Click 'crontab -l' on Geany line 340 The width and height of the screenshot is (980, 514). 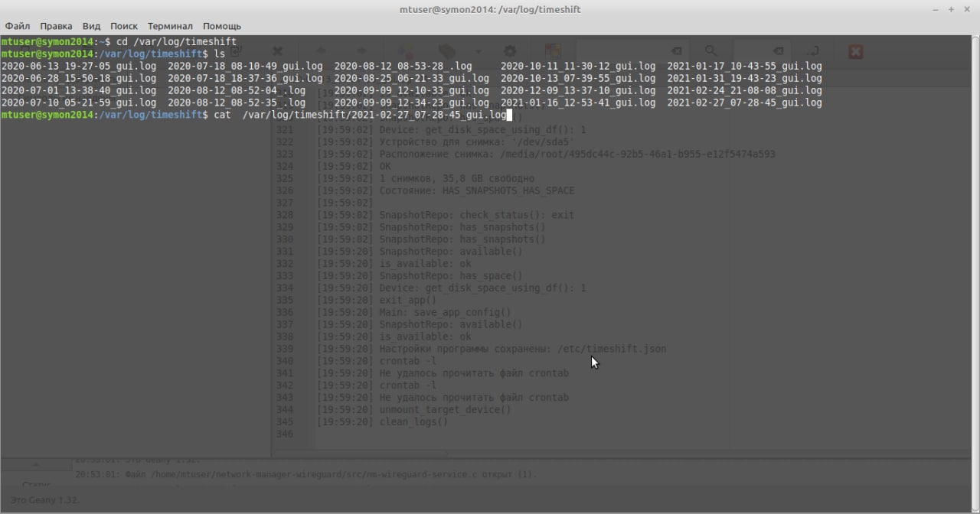[407, 361]
